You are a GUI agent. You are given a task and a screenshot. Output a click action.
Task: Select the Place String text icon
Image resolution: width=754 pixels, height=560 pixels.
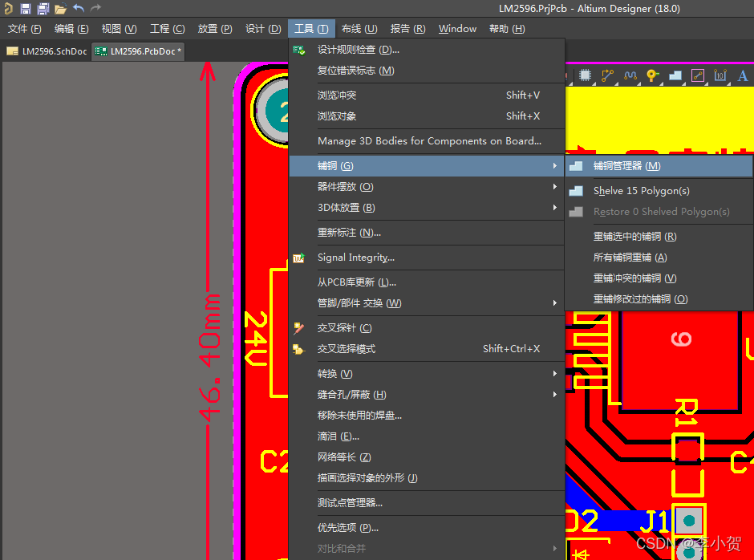[743, 75]
